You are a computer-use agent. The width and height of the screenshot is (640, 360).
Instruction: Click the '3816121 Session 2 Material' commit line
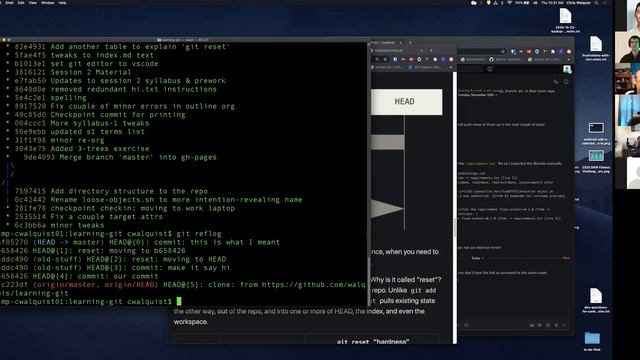(73, 72)
